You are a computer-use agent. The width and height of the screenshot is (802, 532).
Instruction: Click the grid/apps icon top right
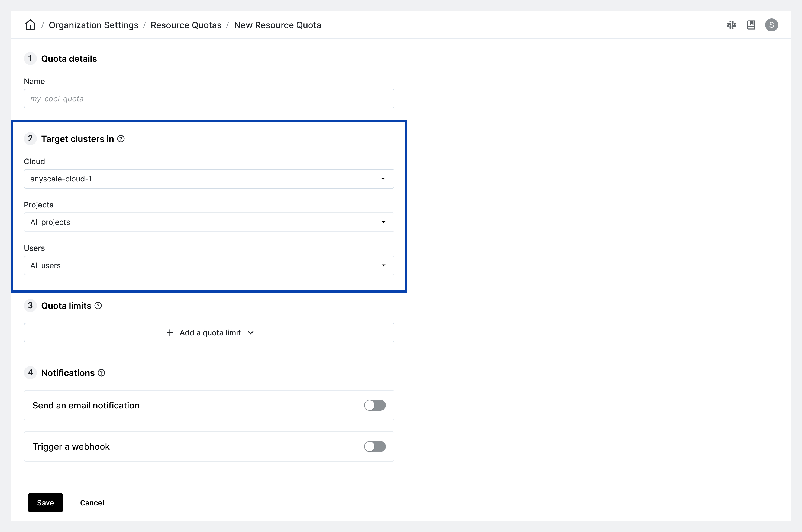pos(731,25)
